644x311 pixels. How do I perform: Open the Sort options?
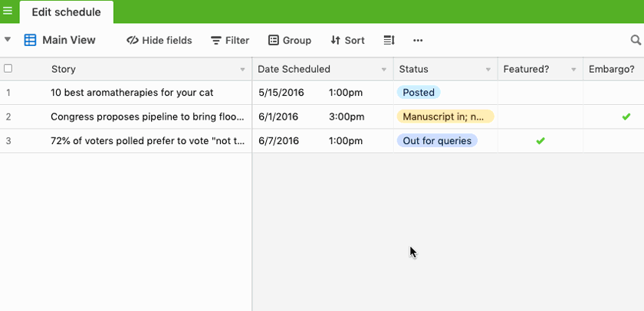tap(347, 41)
